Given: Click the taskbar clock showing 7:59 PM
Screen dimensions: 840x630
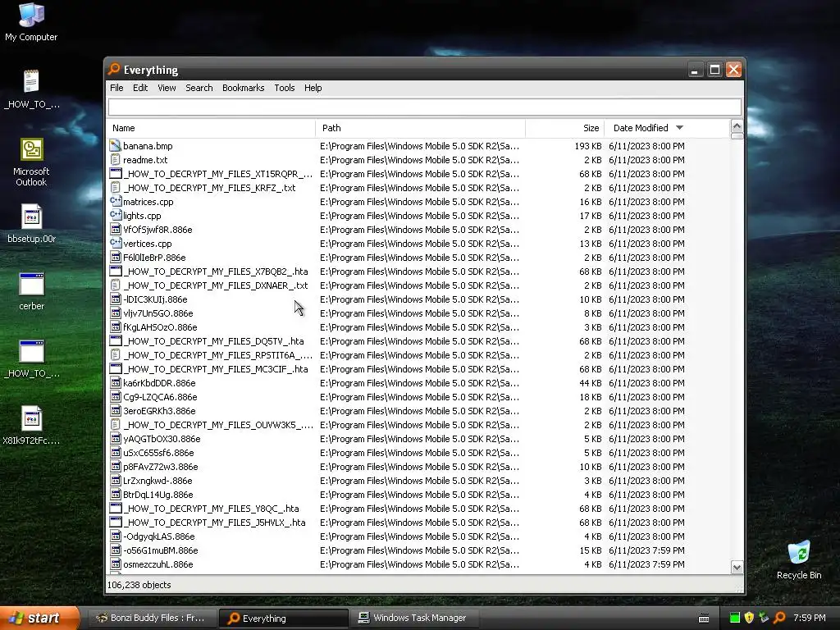Looking at the screenshot, I should coord(810,618).
